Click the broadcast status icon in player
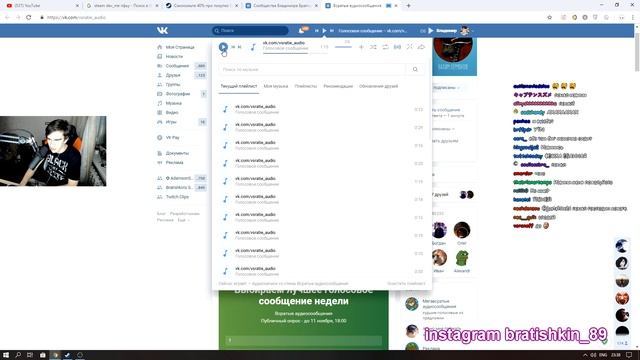Viewport: 640px width, 360px height. (397, 47)
